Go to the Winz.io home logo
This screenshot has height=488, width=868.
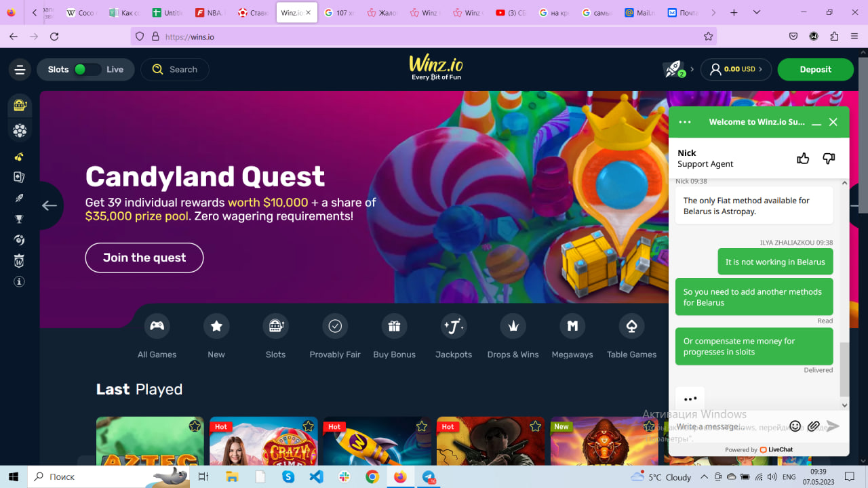(436, 68)
